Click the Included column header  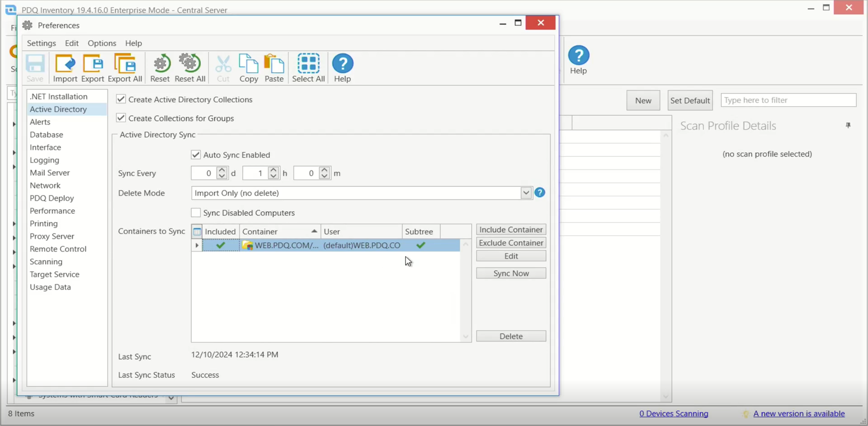(221, 231)
